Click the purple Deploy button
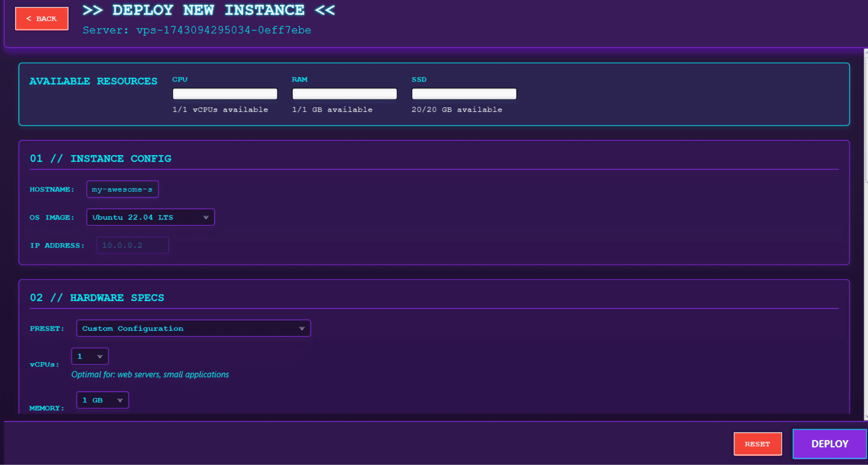Image resolution: width=868 pixels, height=465 pixels. tap(829, 444)
